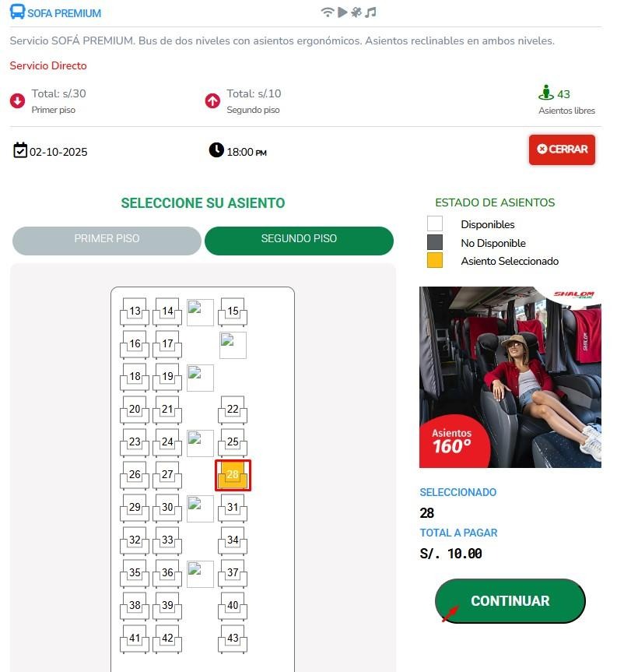Click the up-arrow Segundo piso icon
Screen dimensions: 617x672
click(212, 101)
